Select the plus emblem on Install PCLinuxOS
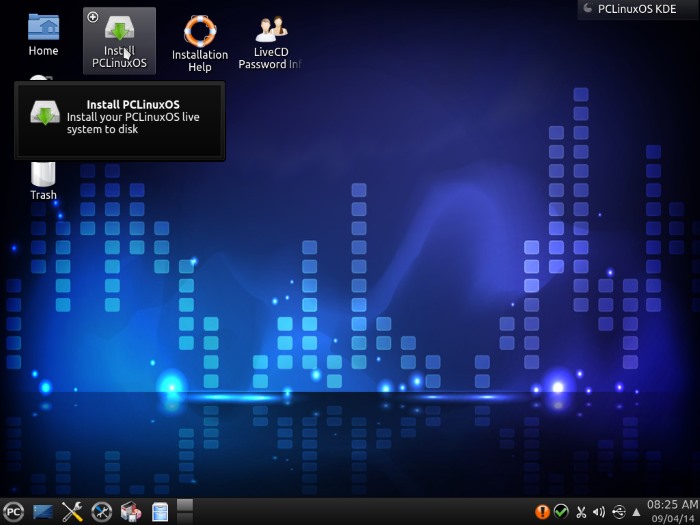The height and width of the screenshot is (525, 700). [x=92, y=17]
